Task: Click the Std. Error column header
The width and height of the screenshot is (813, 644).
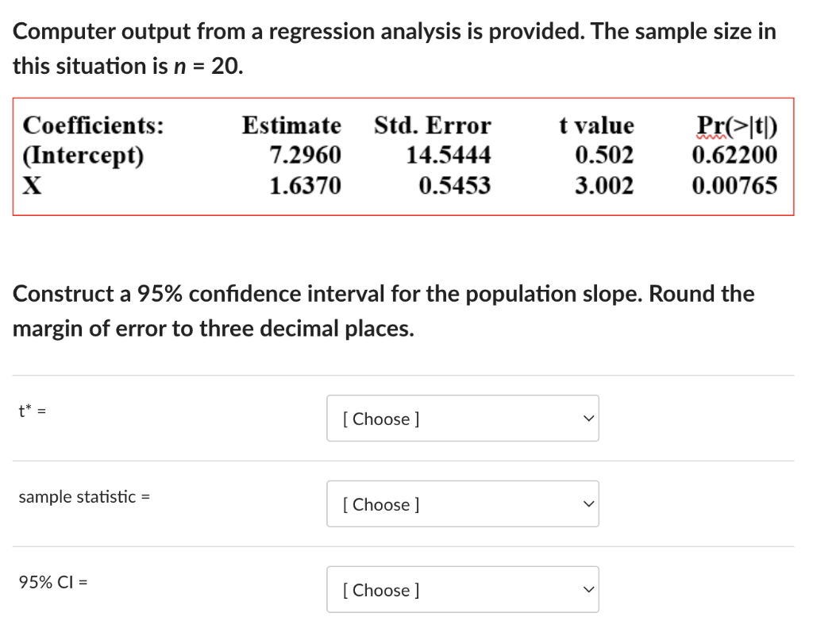Action: coord(432,125)
